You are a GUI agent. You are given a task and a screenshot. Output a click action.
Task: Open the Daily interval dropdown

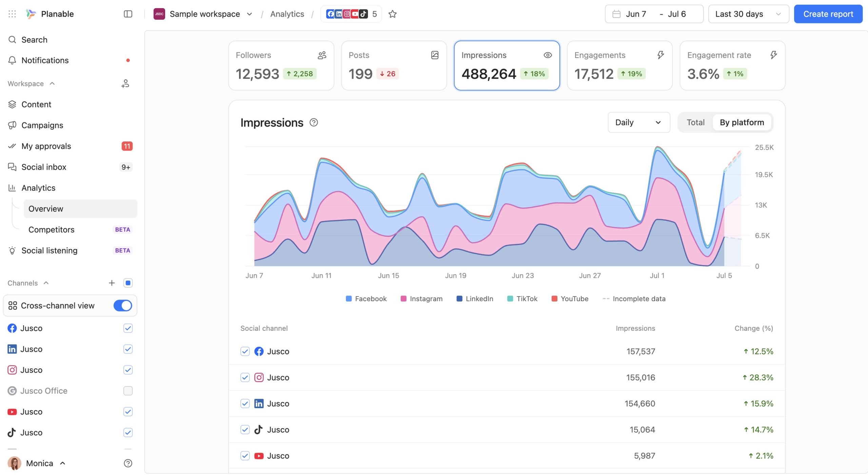click(638, 122)
